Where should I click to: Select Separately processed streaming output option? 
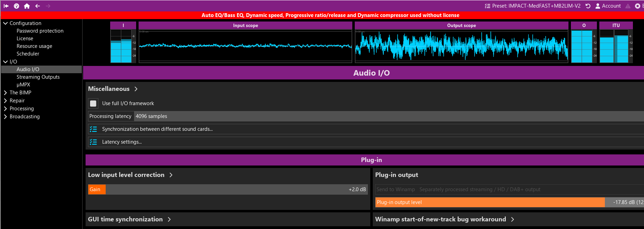click(479, 189)
